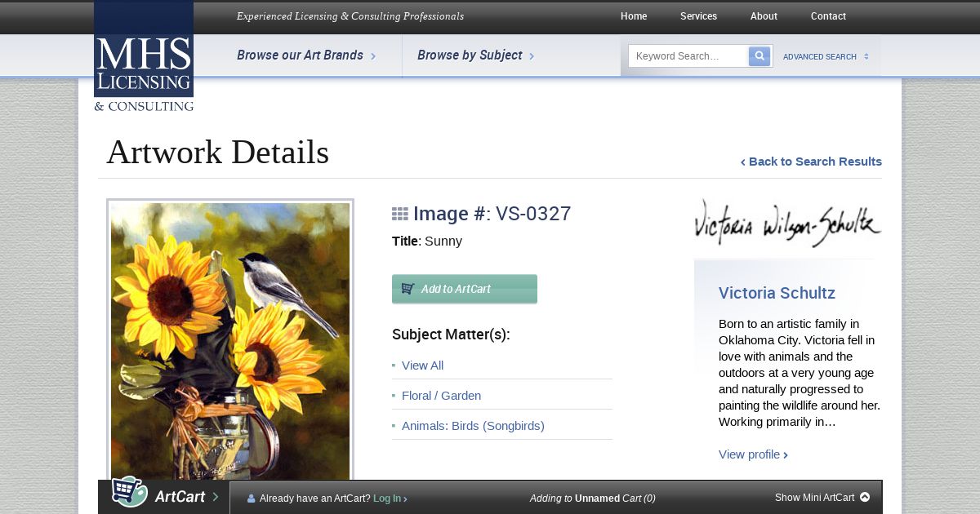Viewport: 980px width, 514px height.
Task: Select the Title: Sunny text
Action: (427, 241)
